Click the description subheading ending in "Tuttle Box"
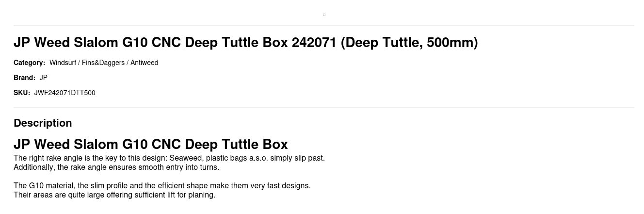 pyautogui.click(x=150, y=144)
